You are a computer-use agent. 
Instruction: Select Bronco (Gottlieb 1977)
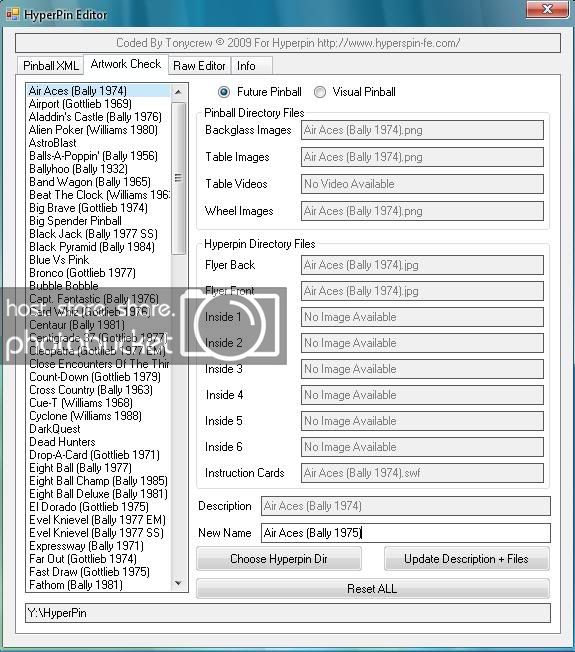[99, 273]
